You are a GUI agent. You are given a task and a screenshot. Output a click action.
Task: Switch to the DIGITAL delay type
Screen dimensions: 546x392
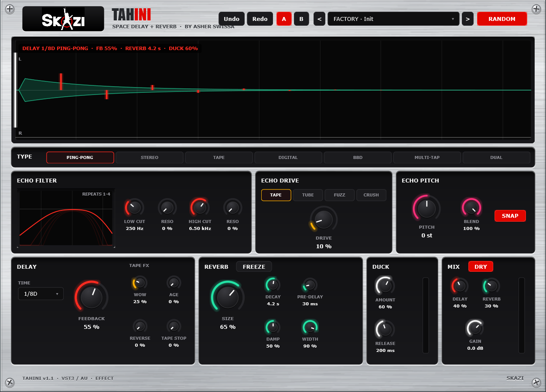[288, 157]
